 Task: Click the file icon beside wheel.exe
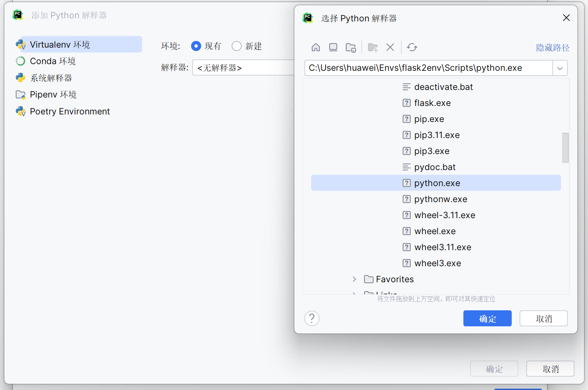(406, 231)
